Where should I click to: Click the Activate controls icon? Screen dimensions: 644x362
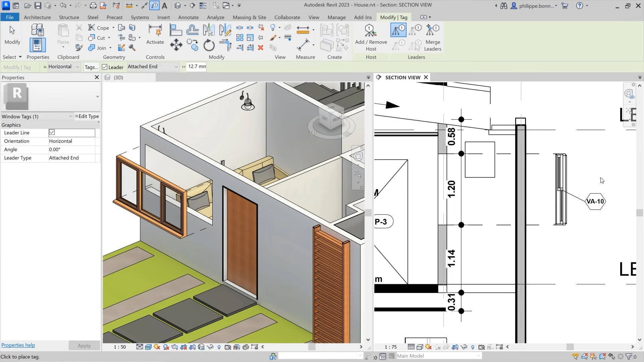tap(155, 35)
